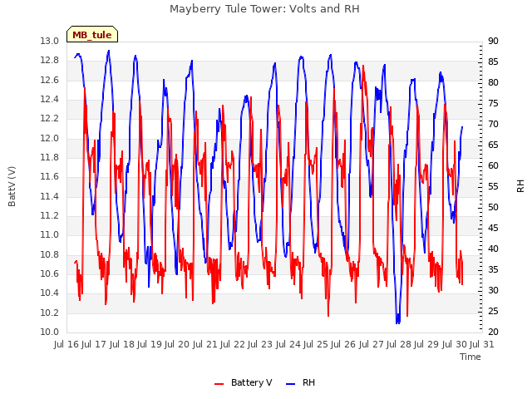The width and height of the screenshot is (532, 399).
Task: Click the Jul 16 date label
Action: 66,344
